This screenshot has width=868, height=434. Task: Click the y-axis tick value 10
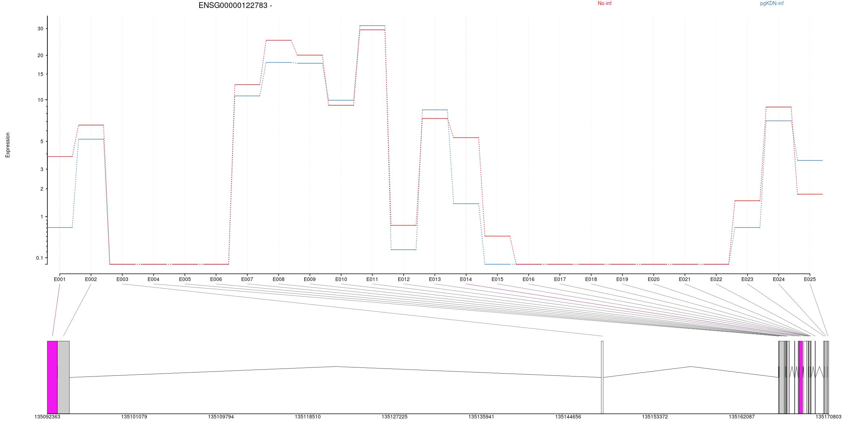40,100
